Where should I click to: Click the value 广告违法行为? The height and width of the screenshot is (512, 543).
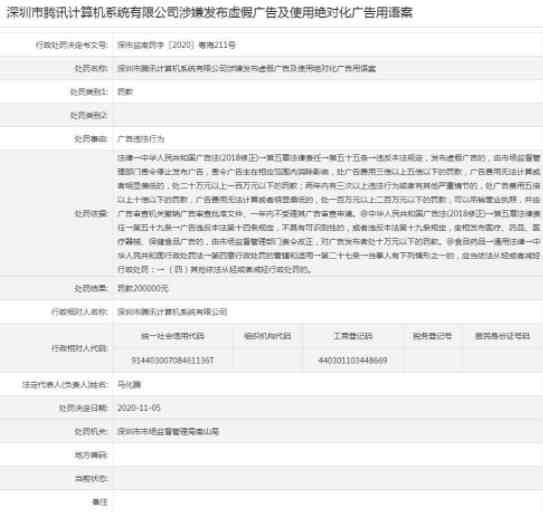click(x=141, y=139)
